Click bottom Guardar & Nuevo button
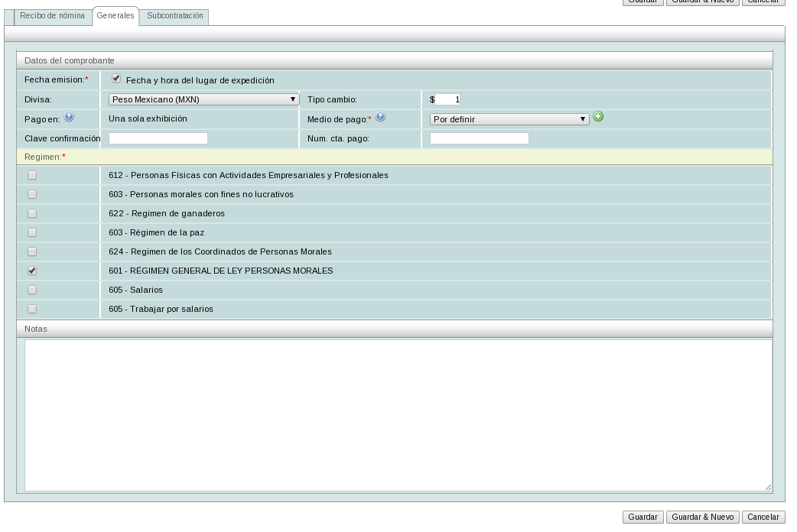 pos(702,517)
